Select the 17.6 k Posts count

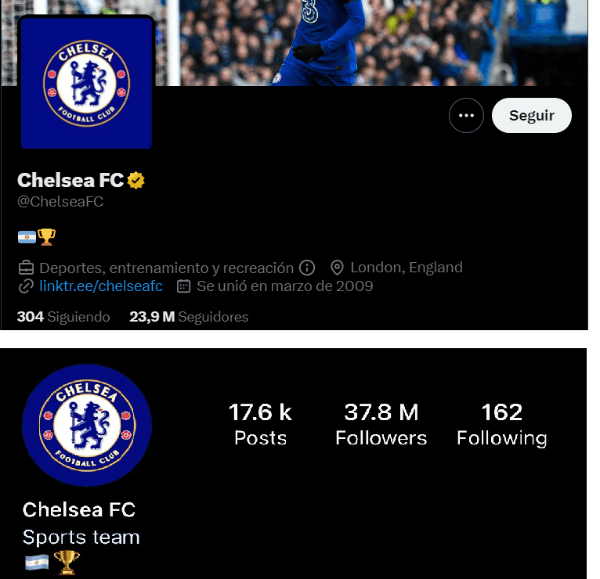260,424
